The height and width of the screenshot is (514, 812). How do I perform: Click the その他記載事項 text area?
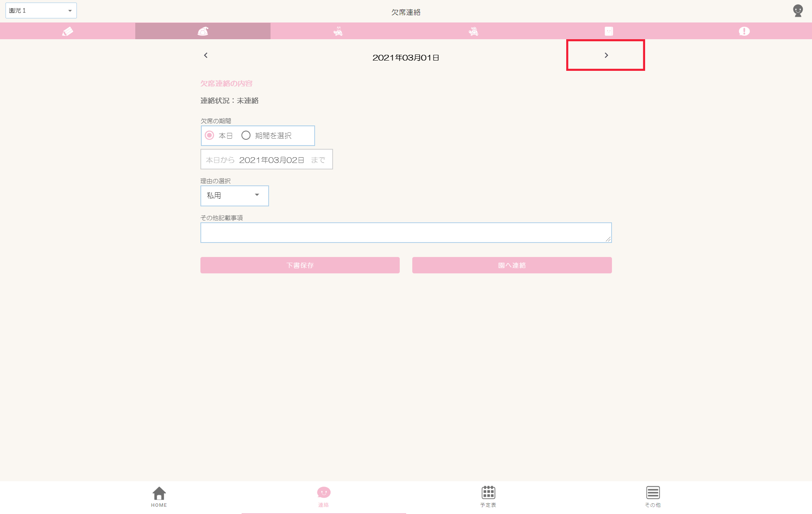[406, 233]
